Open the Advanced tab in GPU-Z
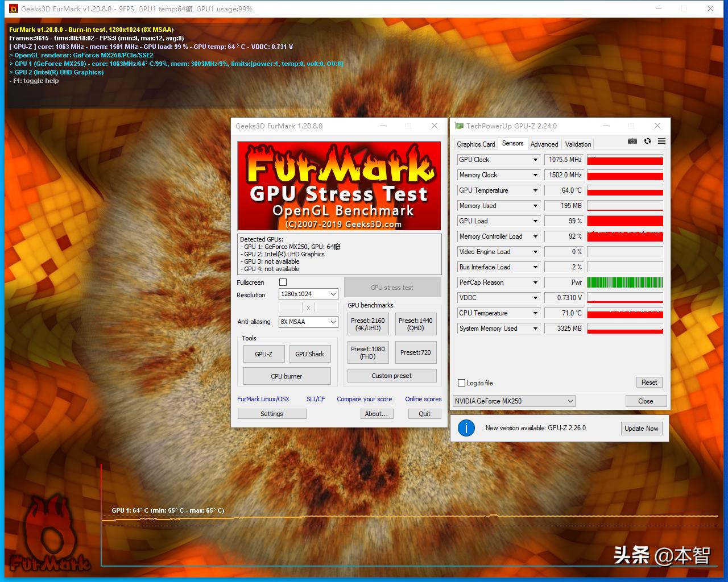This screenshot has width=728, height=582. pyautogui.click(x=544, y=144)
